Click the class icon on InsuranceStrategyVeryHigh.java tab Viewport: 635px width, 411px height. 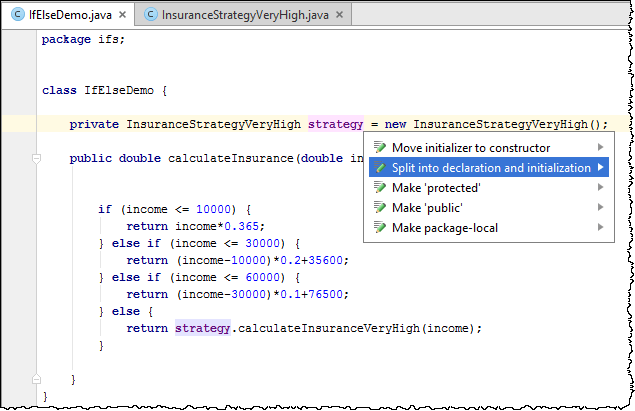coord(151,17)
